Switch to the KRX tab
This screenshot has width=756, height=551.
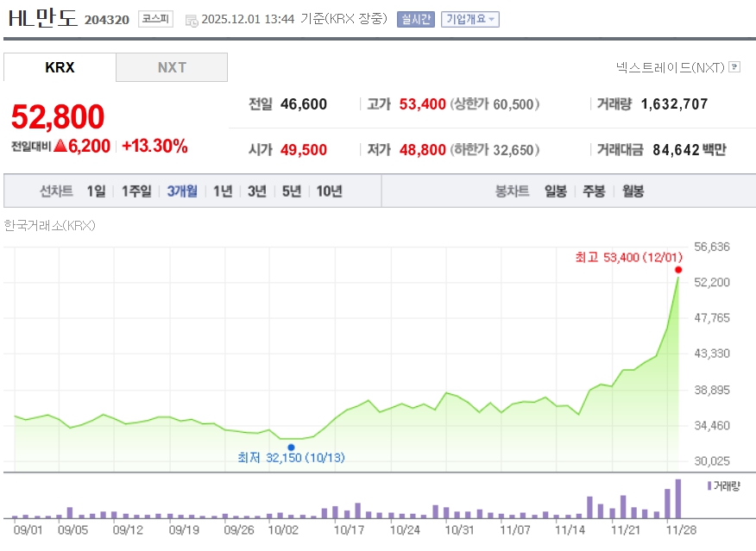click(60, 67)
